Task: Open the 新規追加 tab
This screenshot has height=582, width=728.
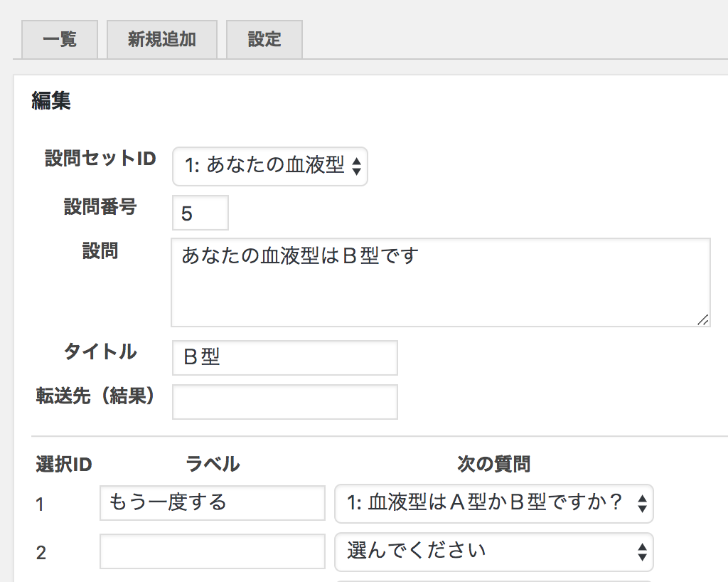Action: (x=162, y=39)
